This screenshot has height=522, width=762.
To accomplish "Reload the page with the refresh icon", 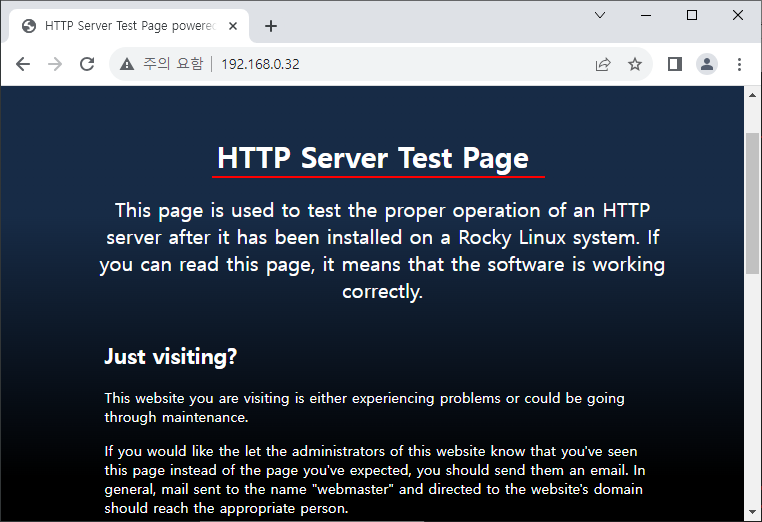I will [x=87, y=64].
